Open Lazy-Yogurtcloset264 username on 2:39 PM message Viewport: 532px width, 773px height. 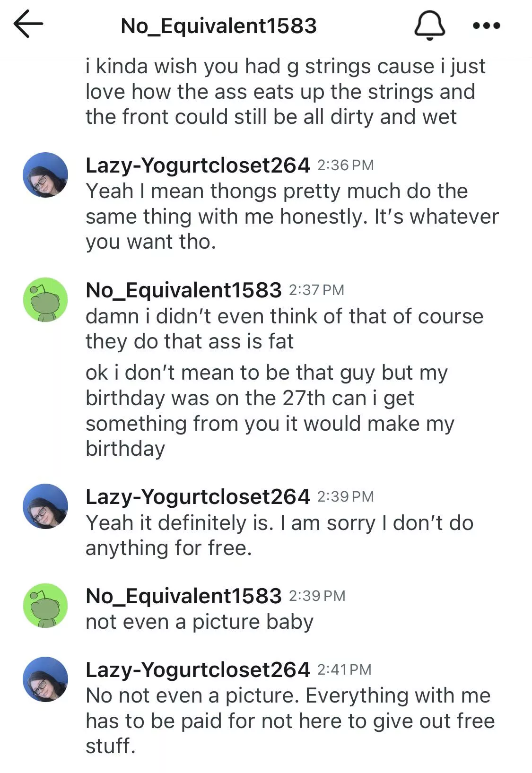click(x=198, y=496)
